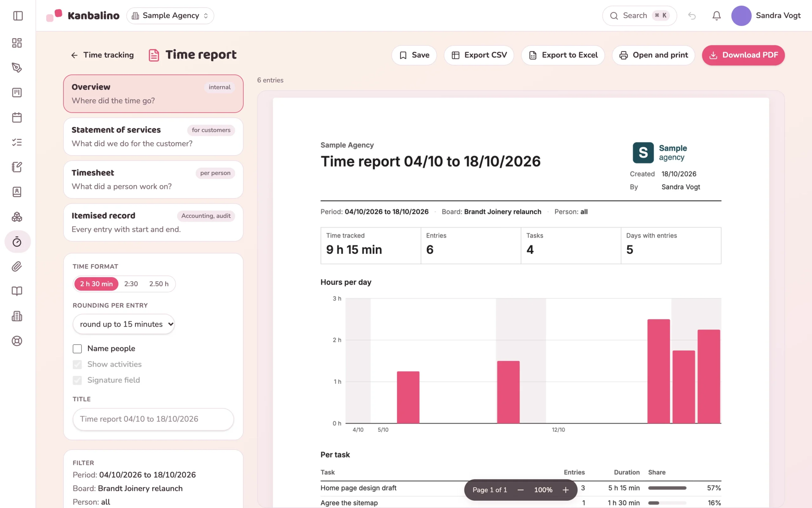Open Sandra Vogt user profile

pyautogui.click(x=766, y=16)
